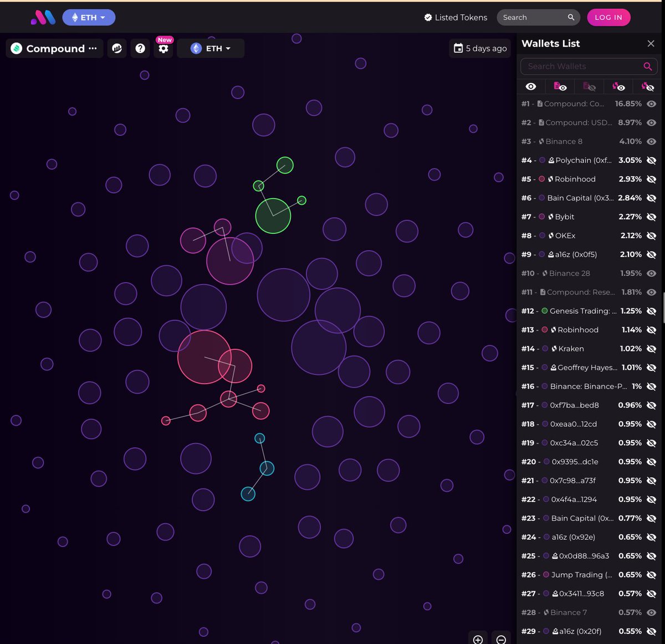The width and height of the screenshot is (665, 644).
Task: Select the #9 a16z (0x0f5) wallet row
Action: 589,254
